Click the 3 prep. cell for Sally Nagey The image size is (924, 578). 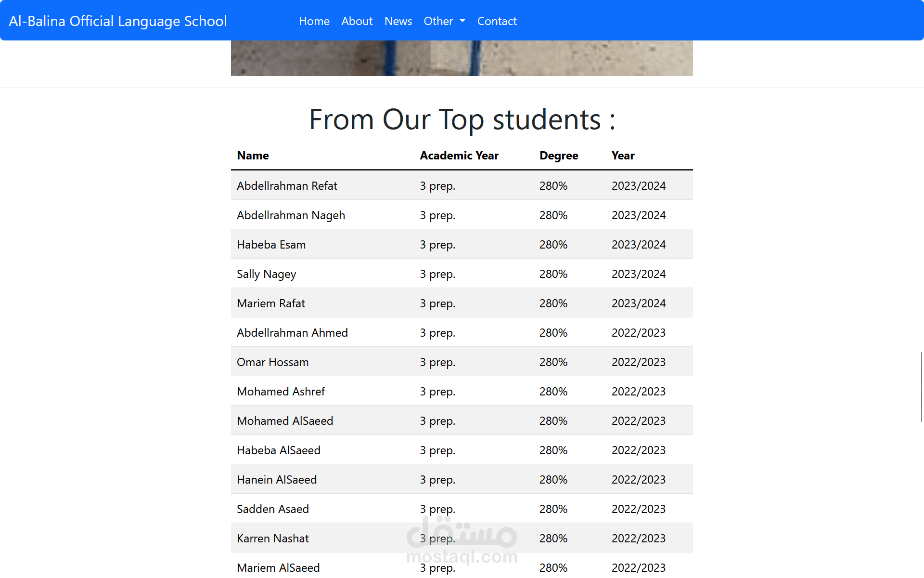point(437,274)
